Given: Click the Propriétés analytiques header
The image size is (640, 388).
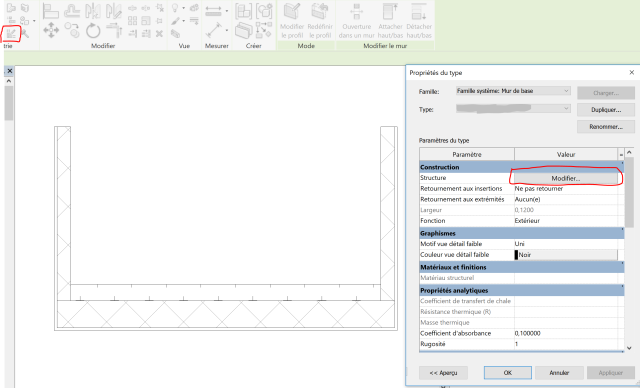Looking at the screenshot, I should 521,290.
